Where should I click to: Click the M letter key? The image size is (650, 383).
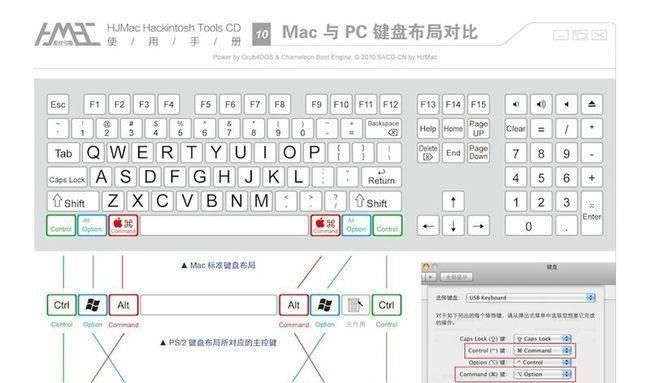[261, 201]
